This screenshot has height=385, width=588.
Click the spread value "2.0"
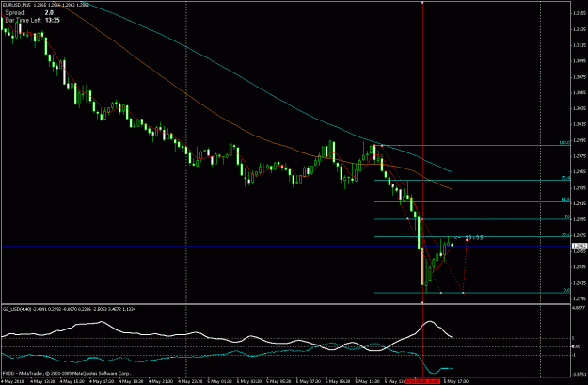coord(49,13)
